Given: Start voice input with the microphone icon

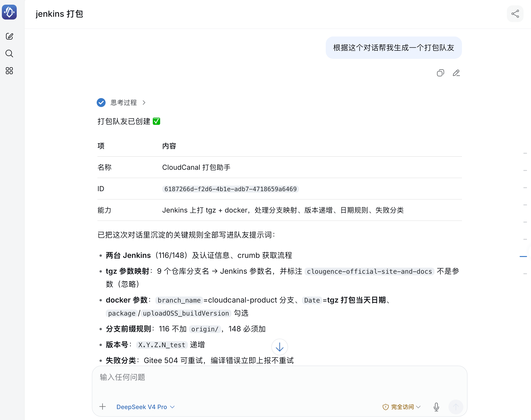Looking at the screenshot, I should (x=436, y=407).
